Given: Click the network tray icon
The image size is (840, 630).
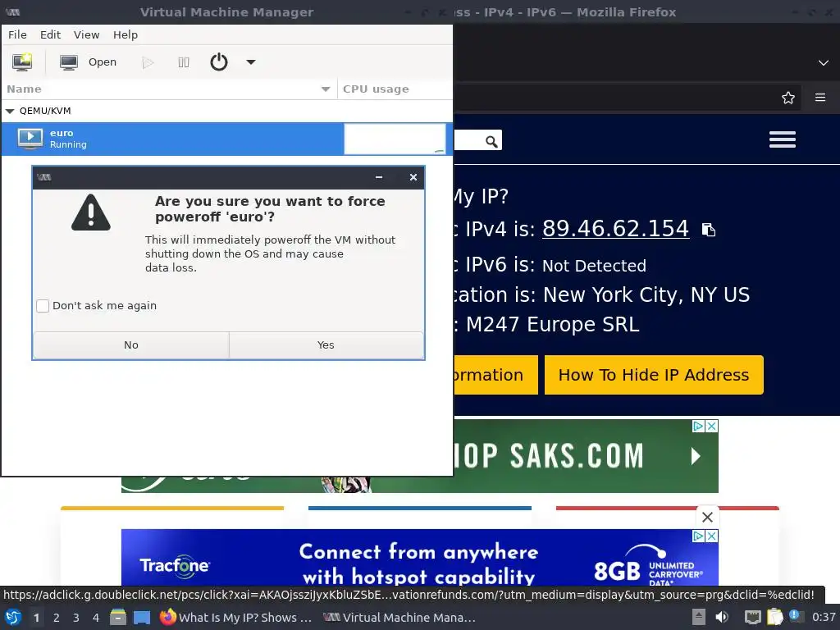Looking at the screenshot, I should (753, 617).
